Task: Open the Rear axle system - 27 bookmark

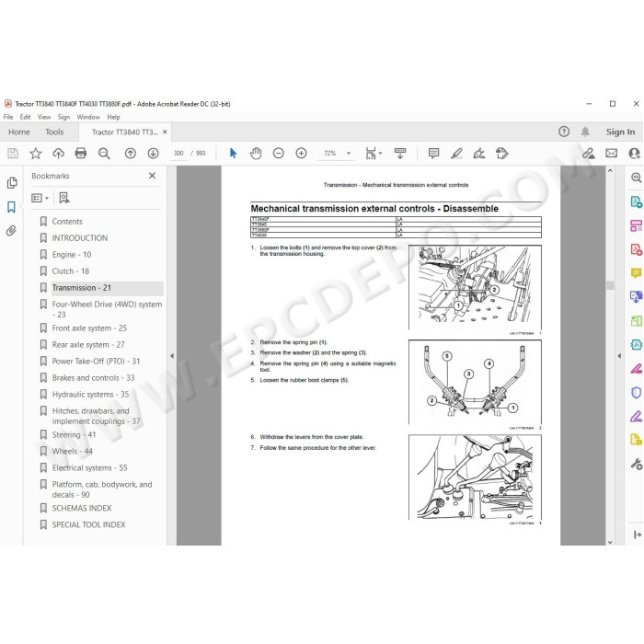Action: pyautogui.click(x=88, y=345)
